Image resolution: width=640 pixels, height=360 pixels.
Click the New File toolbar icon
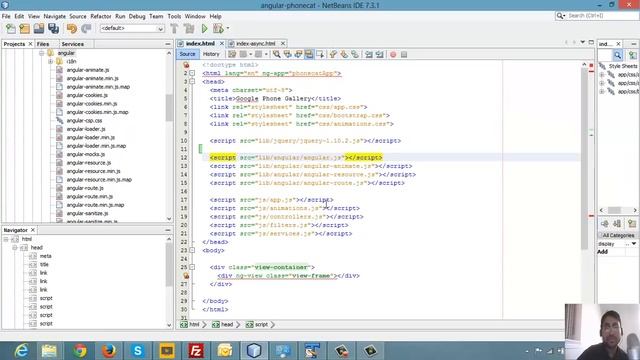point(11,29)
